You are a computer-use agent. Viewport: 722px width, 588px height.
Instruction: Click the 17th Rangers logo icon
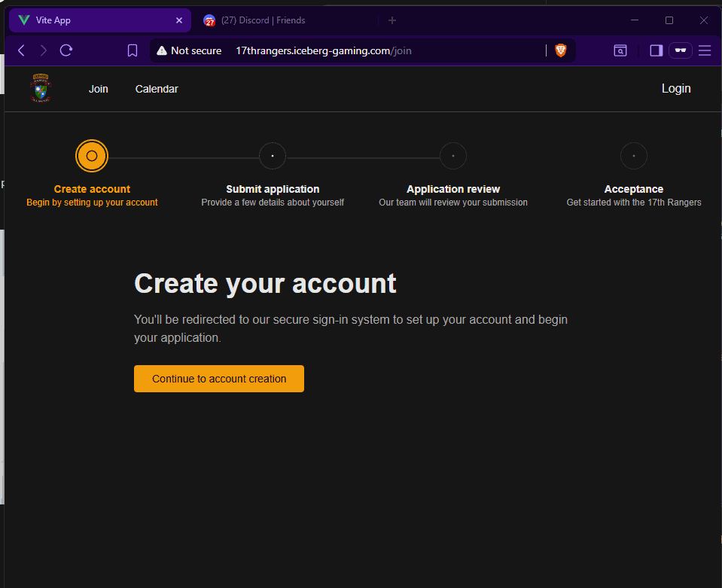pyautogui.click(x=41, y=88)
